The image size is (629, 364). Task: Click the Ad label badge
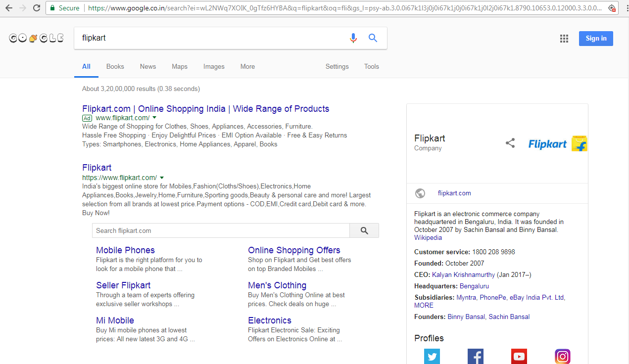(x=87, y=118)
